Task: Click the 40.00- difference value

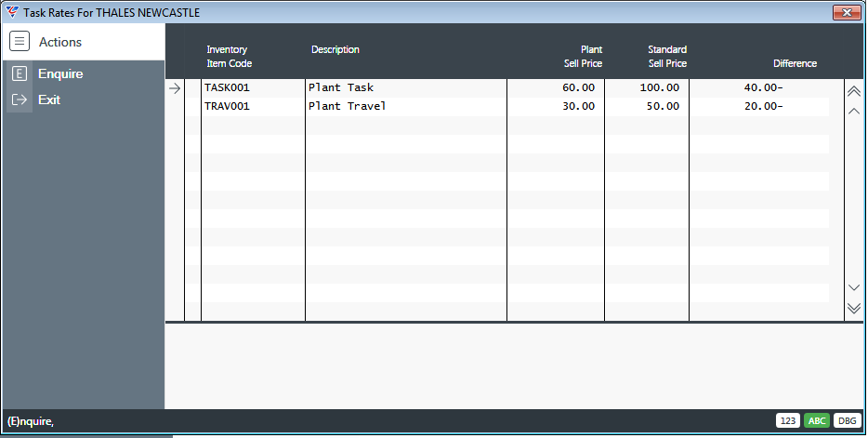Action: point(763,87)
